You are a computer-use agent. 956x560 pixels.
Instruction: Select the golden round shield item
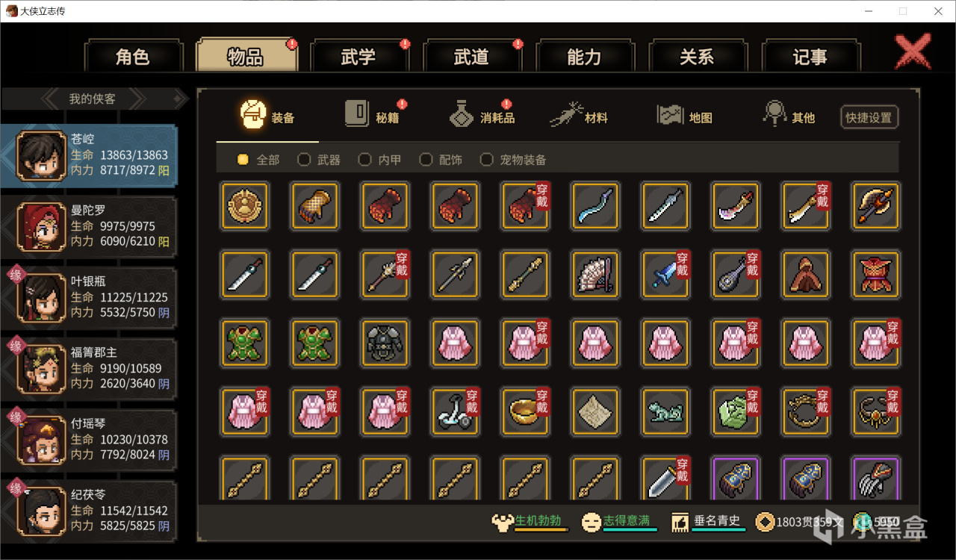tap(245, 205)
